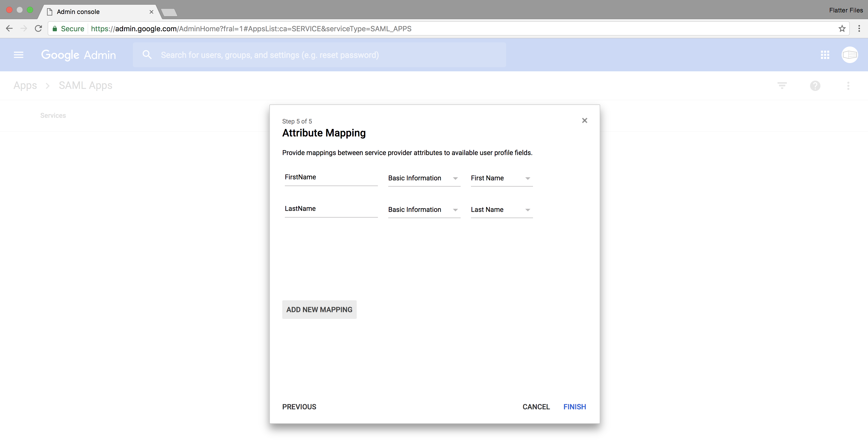Click the filter icon in top right

tap(782, 86)
